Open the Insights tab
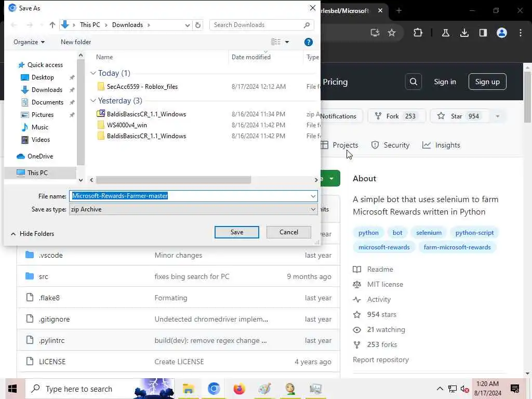The image size is (532, 399). pyautogui.click(x=441, y=145)
